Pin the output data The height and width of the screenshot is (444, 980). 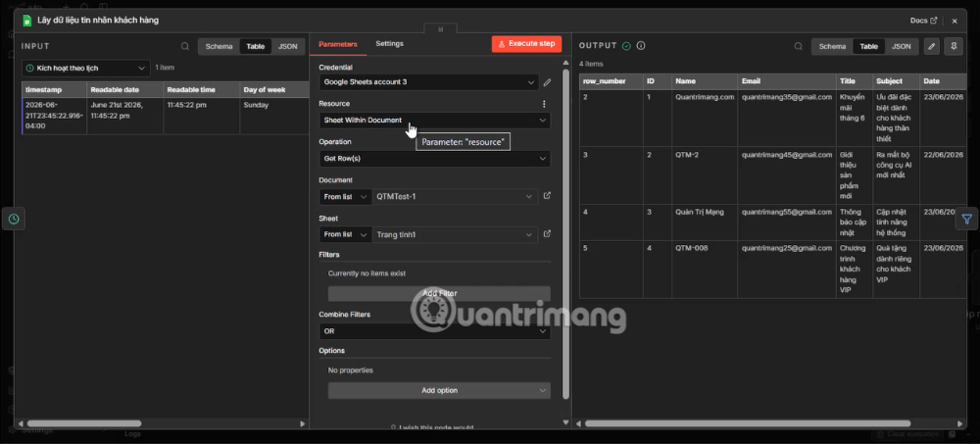click(954, 46)
